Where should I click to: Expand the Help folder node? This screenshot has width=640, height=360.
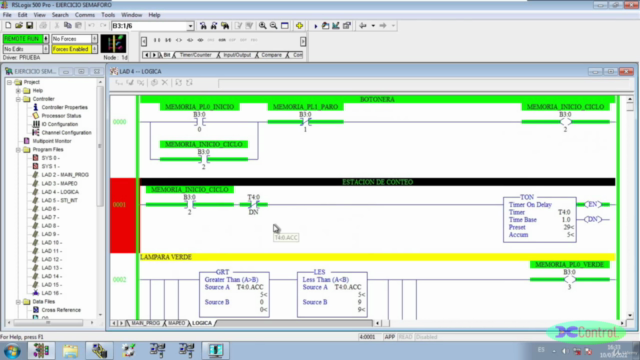click(18, 91)
